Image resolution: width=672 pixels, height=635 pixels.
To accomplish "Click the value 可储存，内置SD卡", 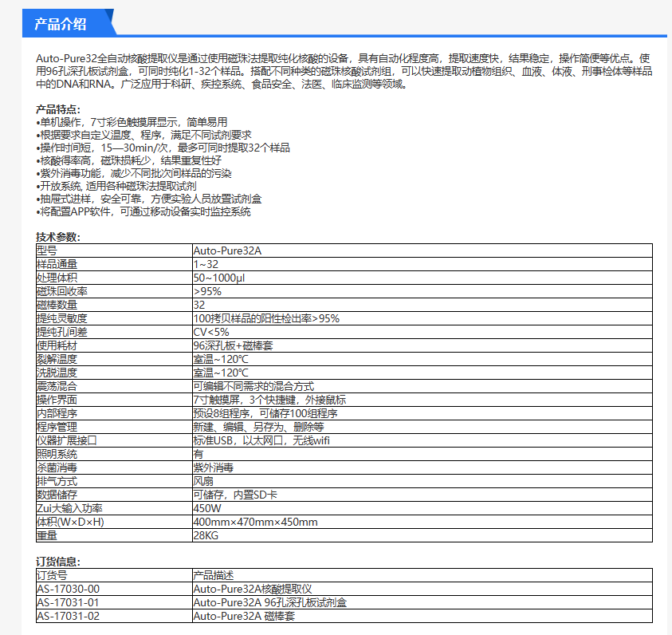I will pyautogui.click(x=235, y=495).
